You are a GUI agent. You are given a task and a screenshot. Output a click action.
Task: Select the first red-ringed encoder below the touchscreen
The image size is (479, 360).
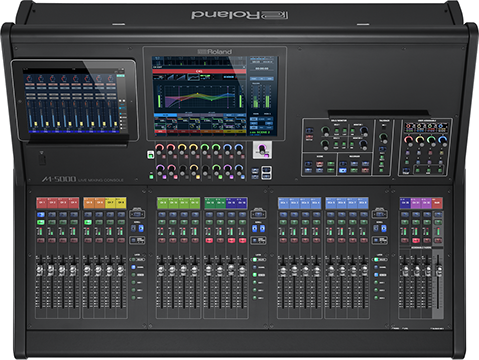pyautogui.click(x=160, y=148)
